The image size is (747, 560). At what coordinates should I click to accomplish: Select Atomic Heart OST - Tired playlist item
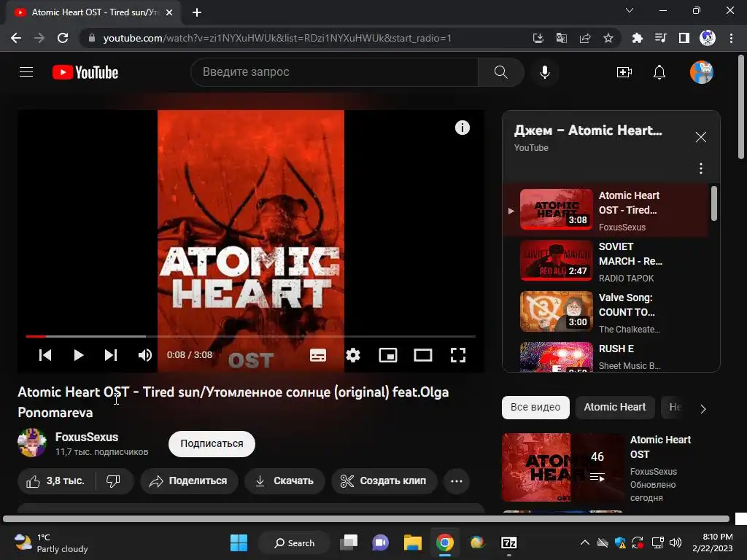605,211
